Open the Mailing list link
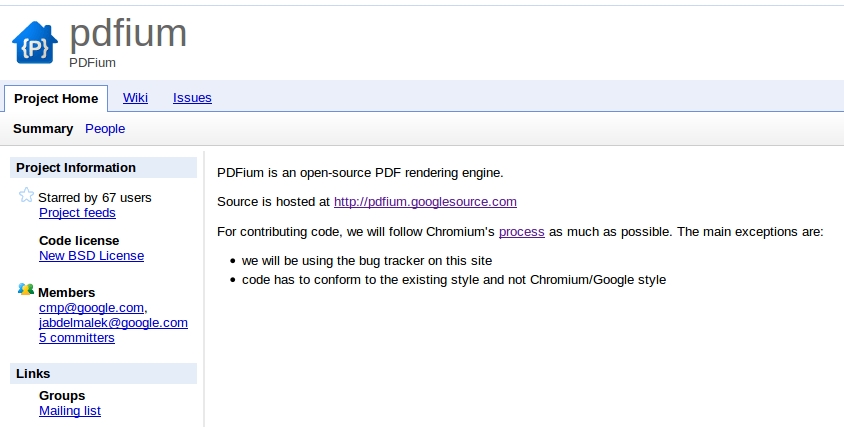 (70, 411)
